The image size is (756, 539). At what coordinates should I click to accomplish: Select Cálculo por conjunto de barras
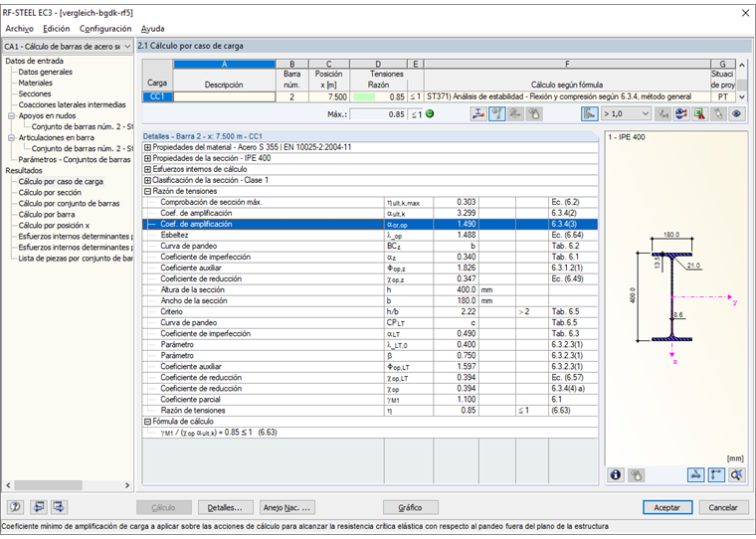coord(69,204)
